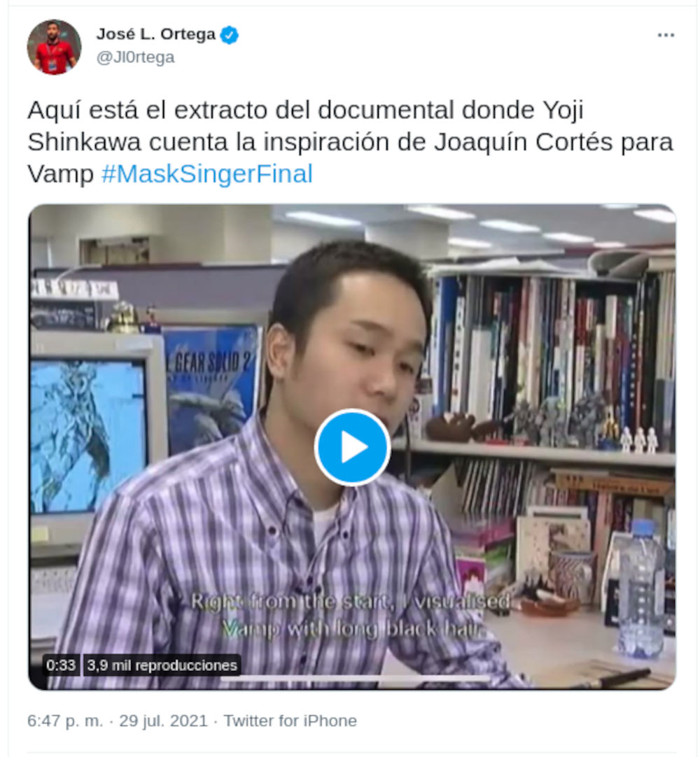Click the blue verified badge

[229, 35]
